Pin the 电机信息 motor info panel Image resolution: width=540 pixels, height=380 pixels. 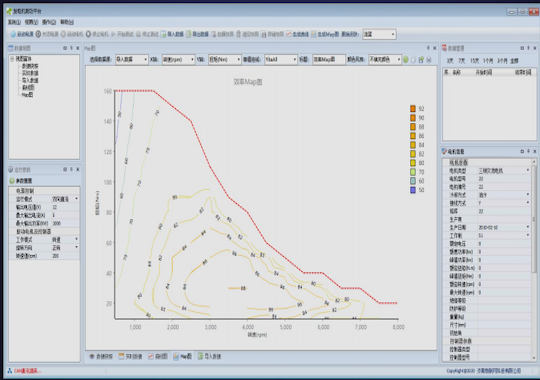coord(529,151)
